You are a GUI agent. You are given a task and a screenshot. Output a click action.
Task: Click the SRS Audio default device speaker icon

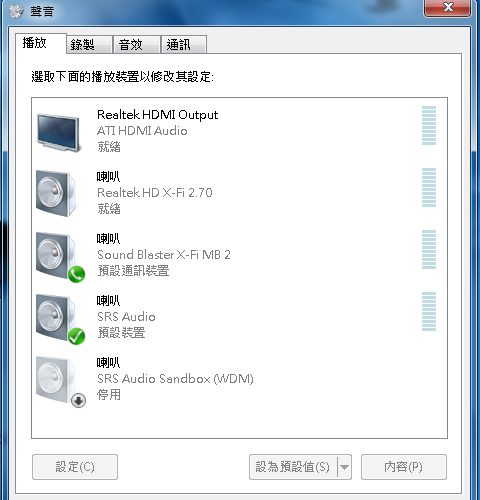point(56,317)
